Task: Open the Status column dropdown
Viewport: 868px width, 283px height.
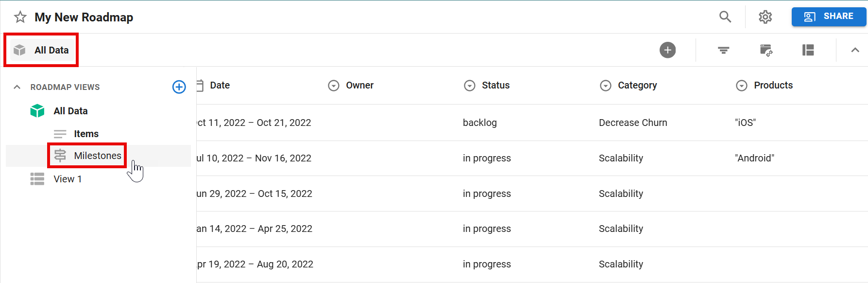Action: pos(469,85)
